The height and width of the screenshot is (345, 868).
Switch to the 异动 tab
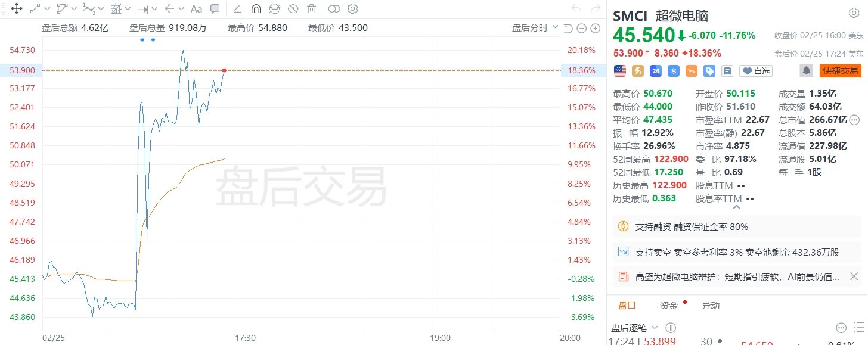coord(710,306)
